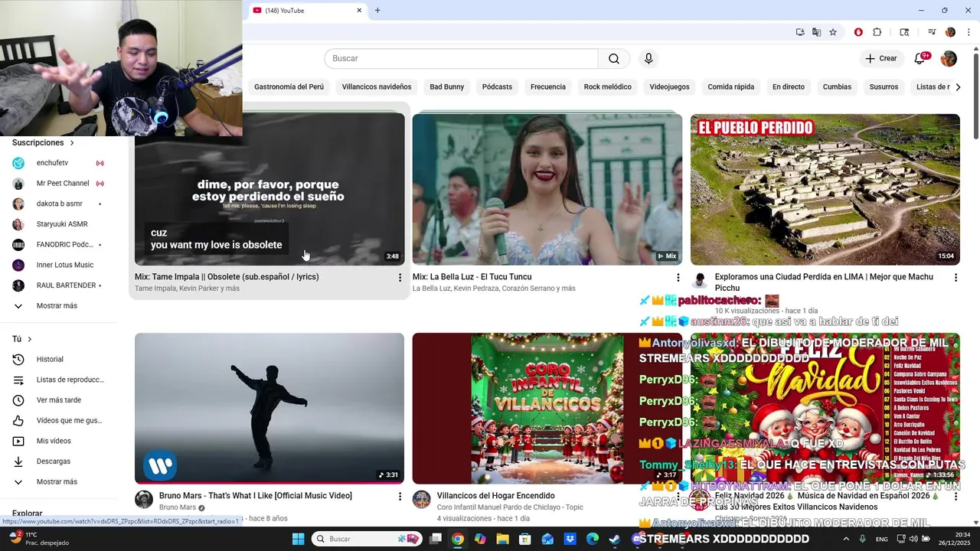Image resolution: width=980 pixels, height=551 pixels.
Task: Open Mis videos icon in sidebar
Action: (18, 441)
